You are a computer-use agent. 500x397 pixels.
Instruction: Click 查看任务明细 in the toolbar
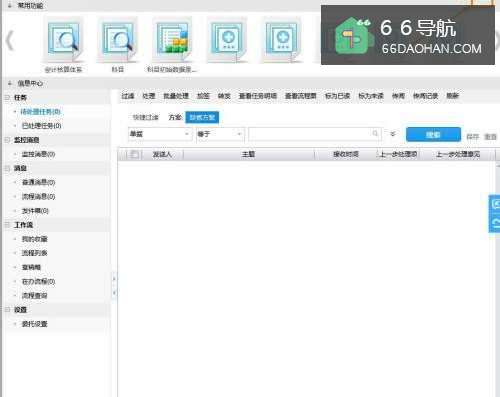(258, 96)
